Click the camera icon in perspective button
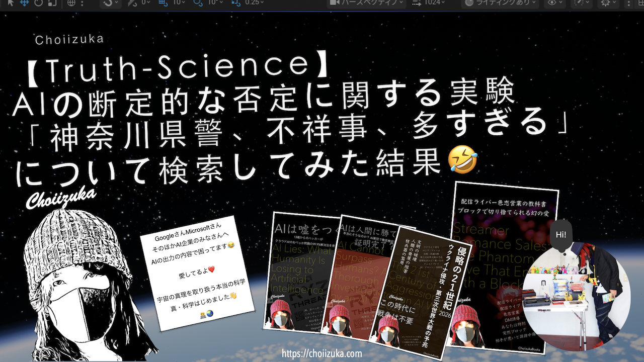This screenshot has width=644, height=362. click(x=335, y=2)
